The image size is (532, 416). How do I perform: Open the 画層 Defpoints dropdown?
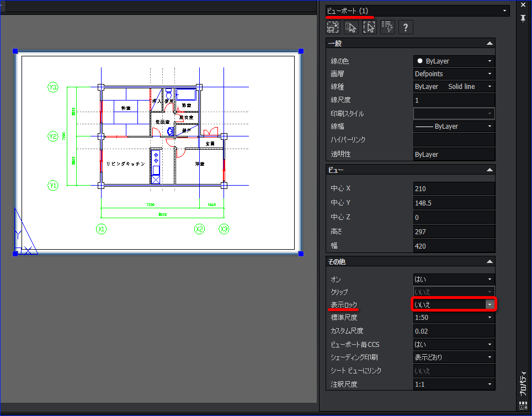(454, 73)
